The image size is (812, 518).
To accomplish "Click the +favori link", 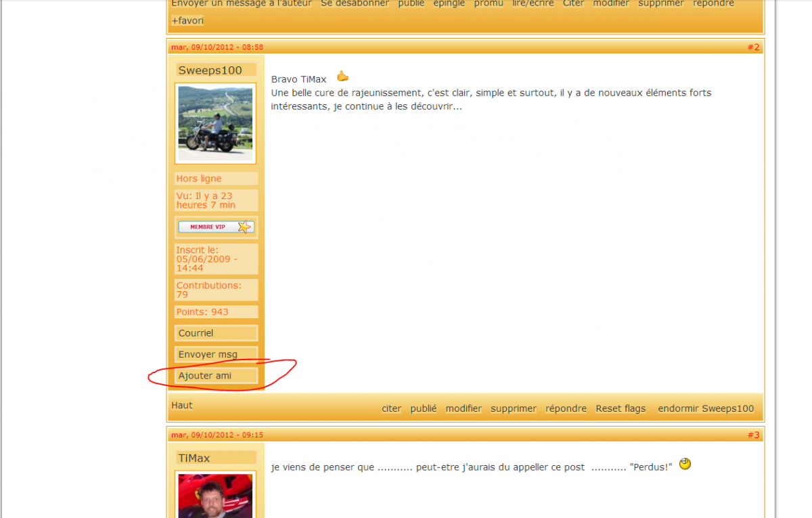I will 187,20.
